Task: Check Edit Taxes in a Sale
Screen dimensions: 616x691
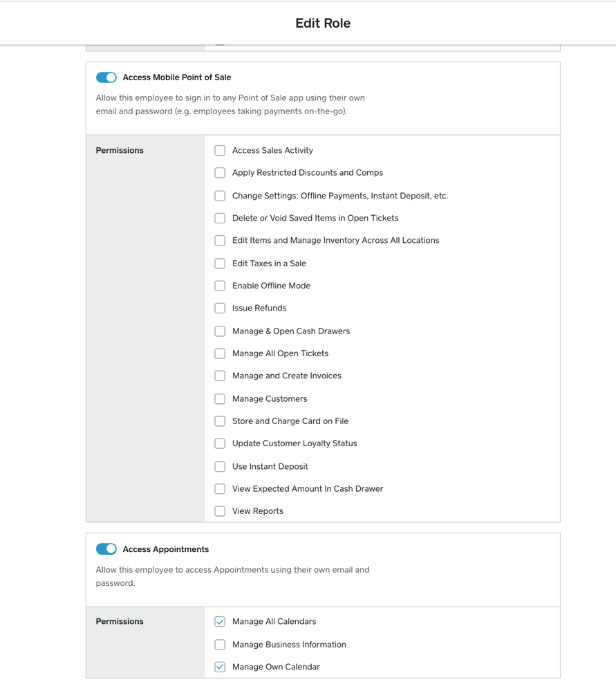Action: point(220,264)
